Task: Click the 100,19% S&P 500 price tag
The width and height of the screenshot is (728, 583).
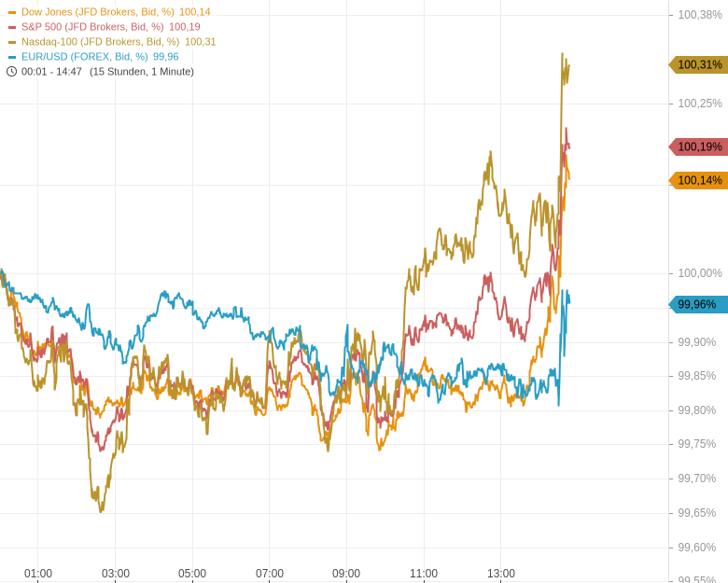Action: (x=699, y=146)
